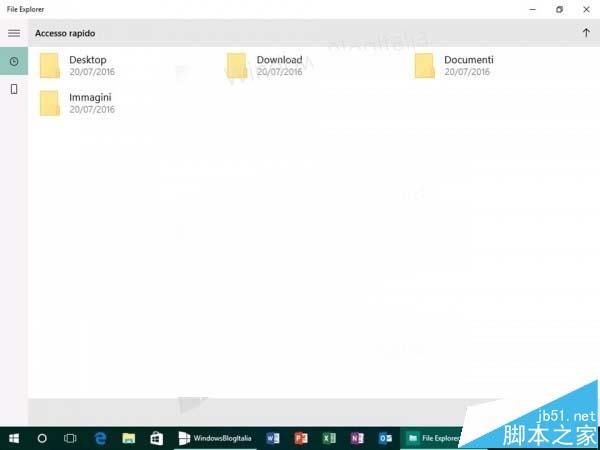This screenshot has width=600, height=450.
Task: Click the Immagini folder name label
Action: [90, 97]
